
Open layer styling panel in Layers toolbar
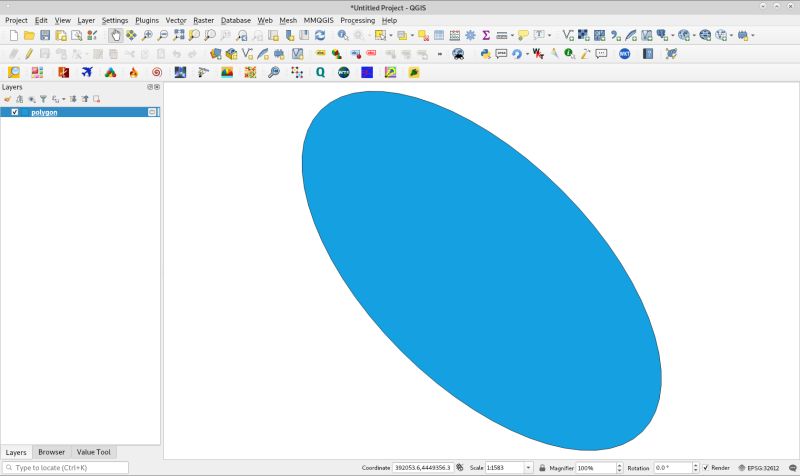(7, 99)
